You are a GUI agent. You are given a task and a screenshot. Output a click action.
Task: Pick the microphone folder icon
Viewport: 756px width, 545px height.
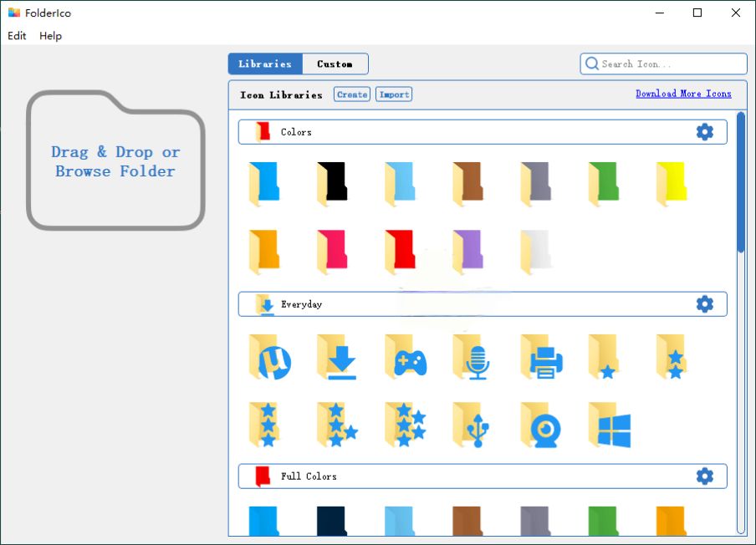[x=473, y=357]
